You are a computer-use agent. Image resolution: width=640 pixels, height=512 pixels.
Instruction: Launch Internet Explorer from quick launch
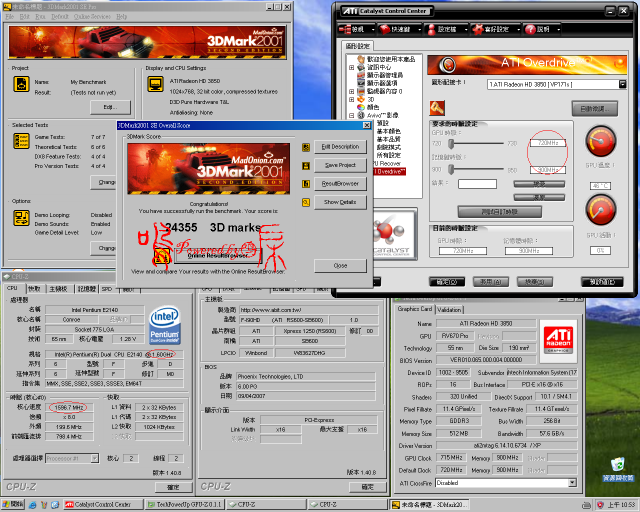(x=33, y=505)
